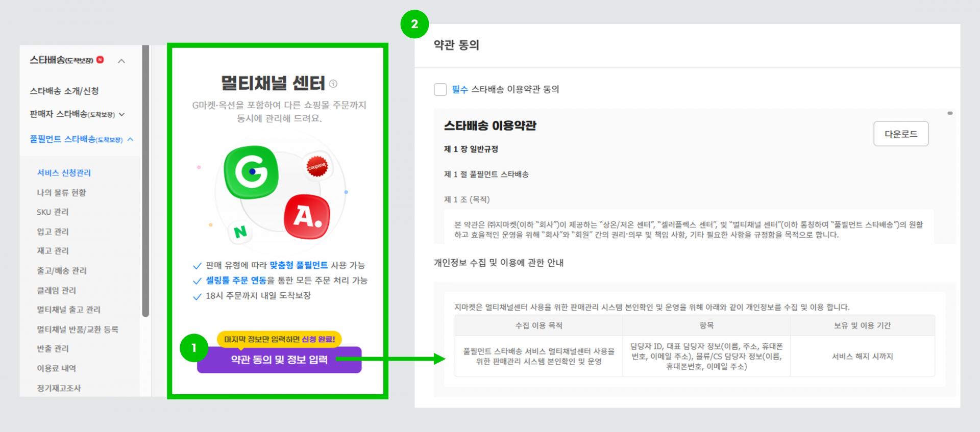
Task: Download the 스타배송 이용약관 via 다운로드 button
Action: pos(901,134)
